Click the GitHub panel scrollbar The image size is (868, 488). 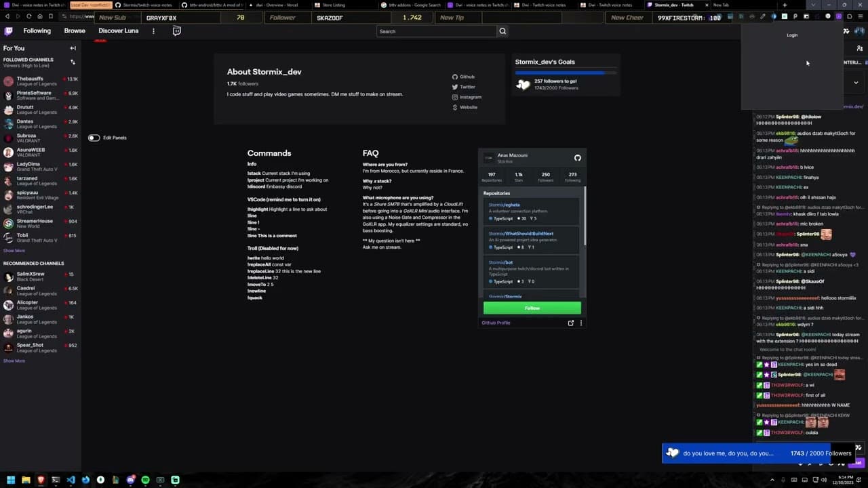point(584,217)
